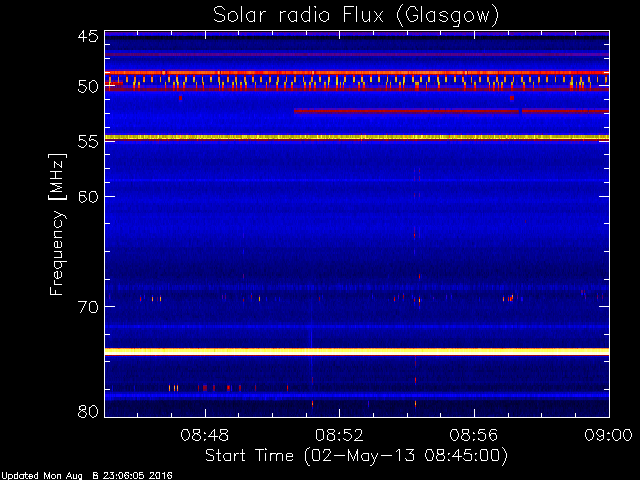Click the 70 frequency axis label
Image resolution: width=640 pixels, height=480 pixels.
(88, 307)
